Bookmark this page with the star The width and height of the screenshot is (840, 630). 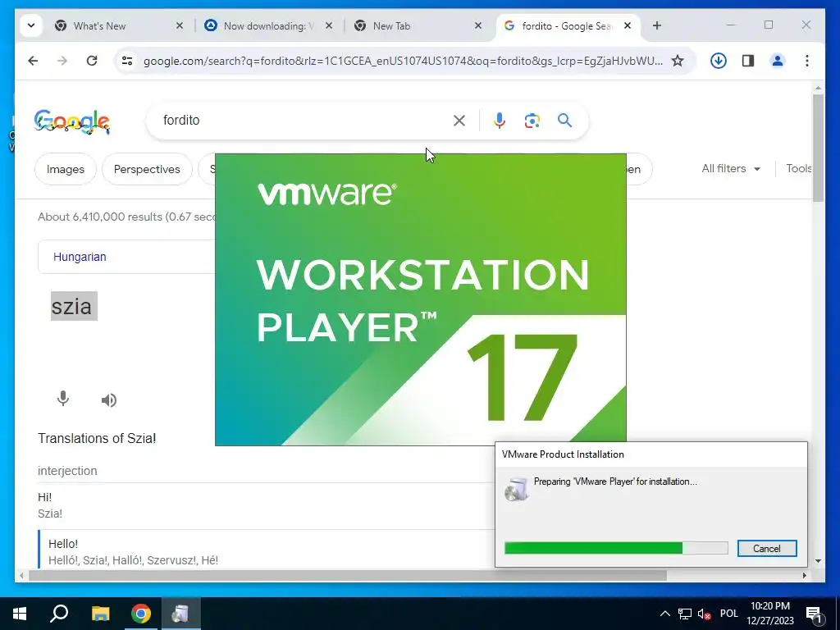point(678,61)
